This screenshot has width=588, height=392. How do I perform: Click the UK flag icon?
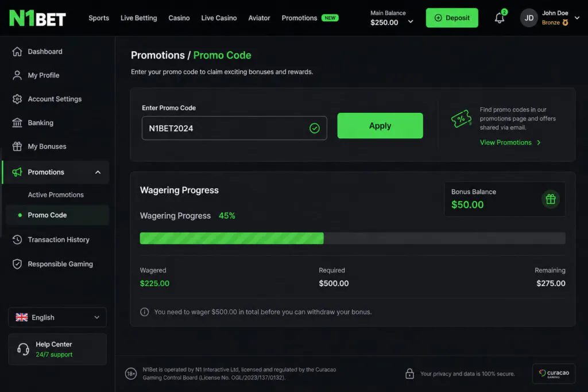click(22, 317)
